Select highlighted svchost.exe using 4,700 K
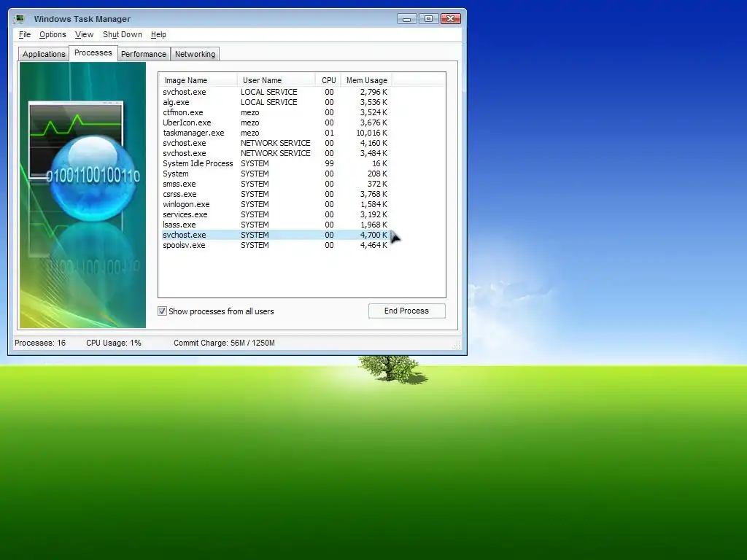Screen dimensions: 747x560 (x=275, y=235)
